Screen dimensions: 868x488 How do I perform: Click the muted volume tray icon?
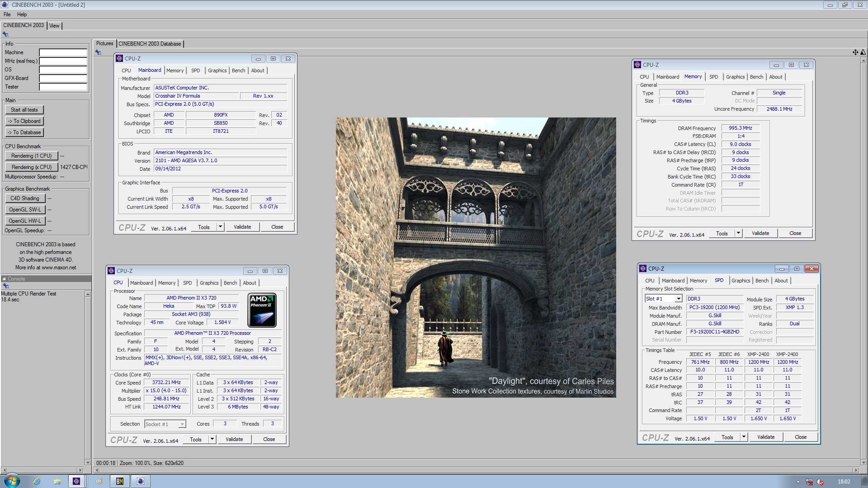(x=820, y=482)
